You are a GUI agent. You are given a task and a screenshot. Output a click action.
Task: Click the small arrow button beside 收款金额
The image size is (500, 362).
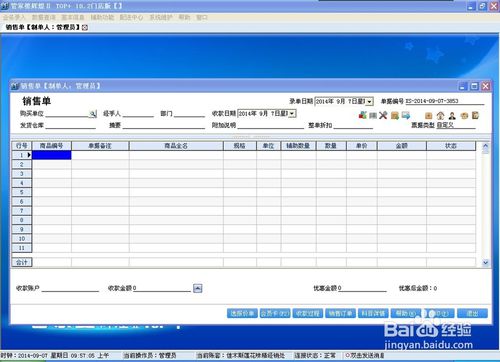pos(198,288)
